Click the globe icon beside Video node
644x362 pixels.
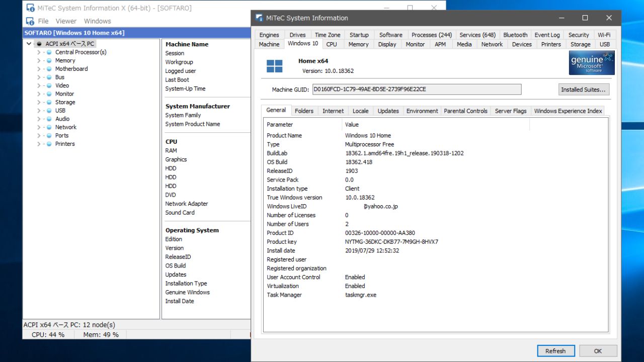click(x=49, y=85)
